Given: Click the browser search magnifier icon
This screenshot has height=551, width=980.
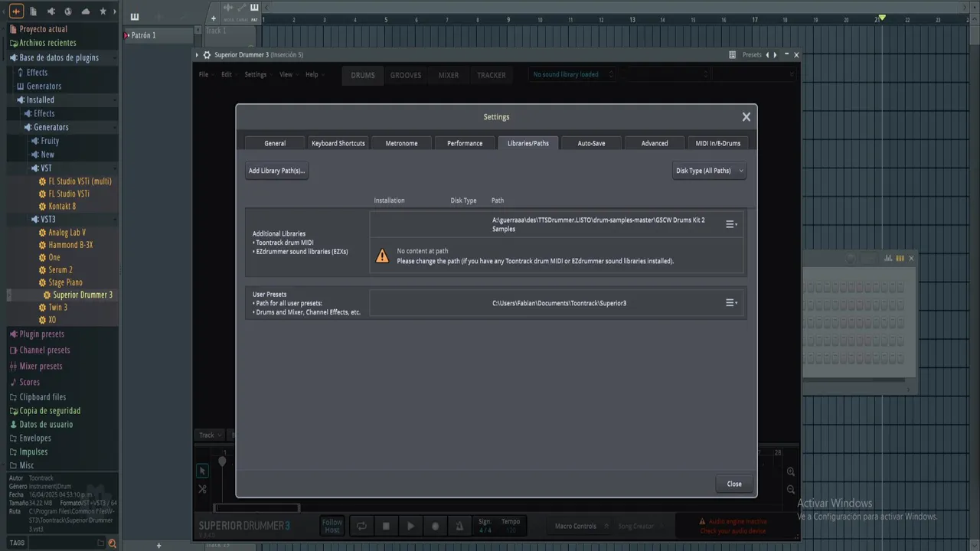Looking at the screenshot, I should click(x=112, y=543).
